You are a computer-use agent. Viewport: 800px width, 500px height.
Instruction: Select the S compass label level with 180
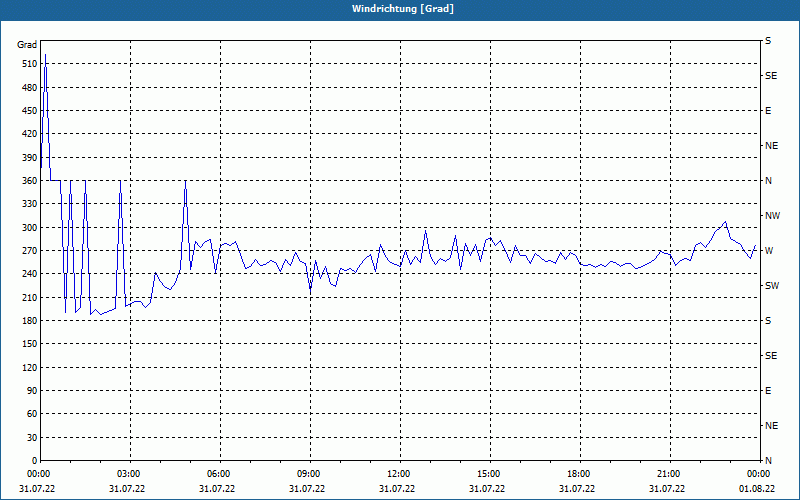(x=768, y=321)
